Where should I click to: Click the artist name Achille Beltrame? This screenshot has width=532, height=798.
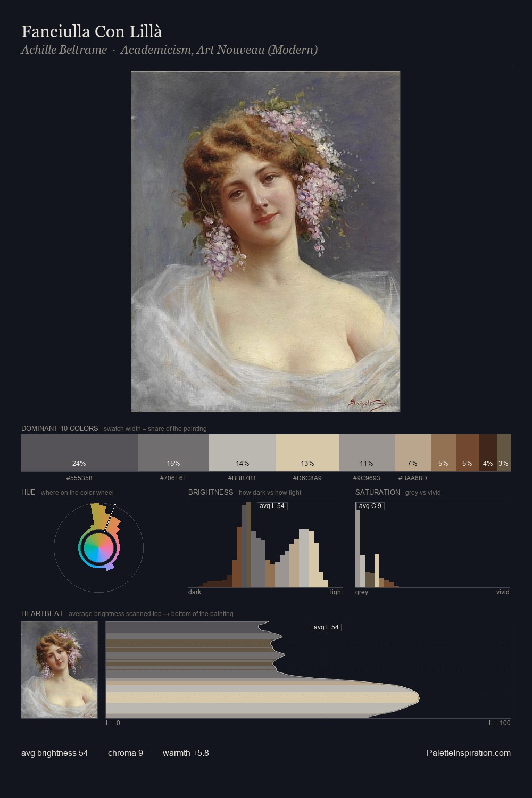click(x=64, y=50)
